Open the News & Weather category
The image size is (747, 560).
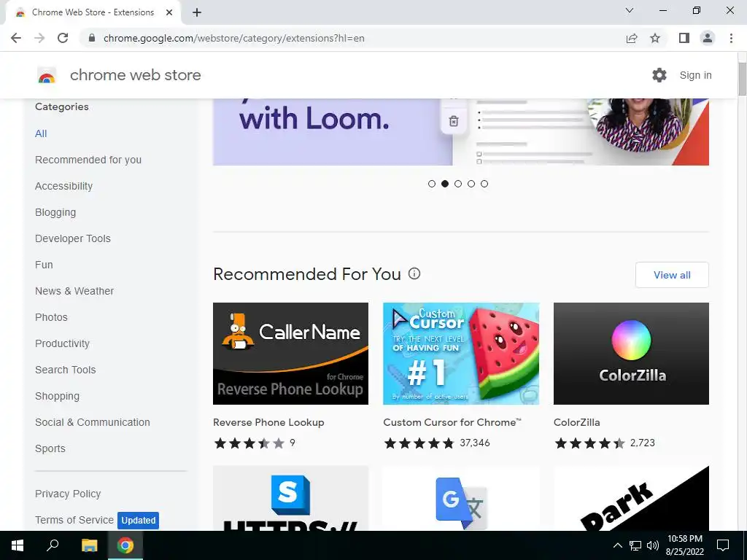74,291
